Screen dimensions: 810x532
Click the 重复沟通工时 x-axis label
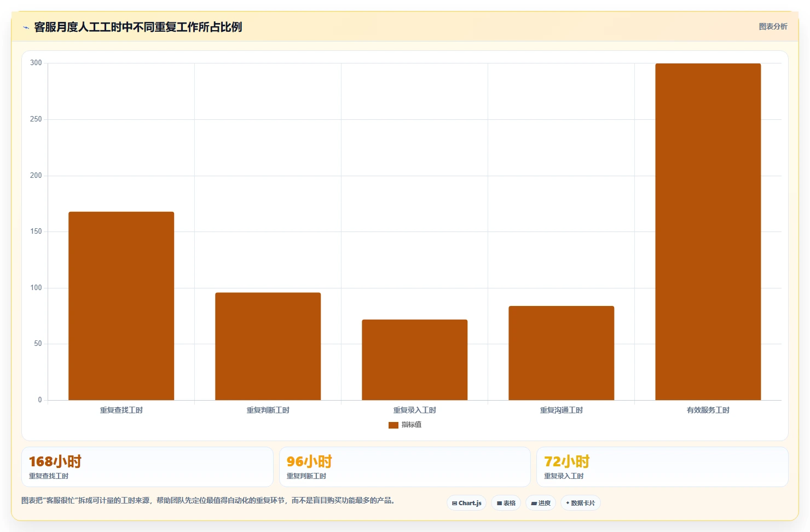pos(561,410)
